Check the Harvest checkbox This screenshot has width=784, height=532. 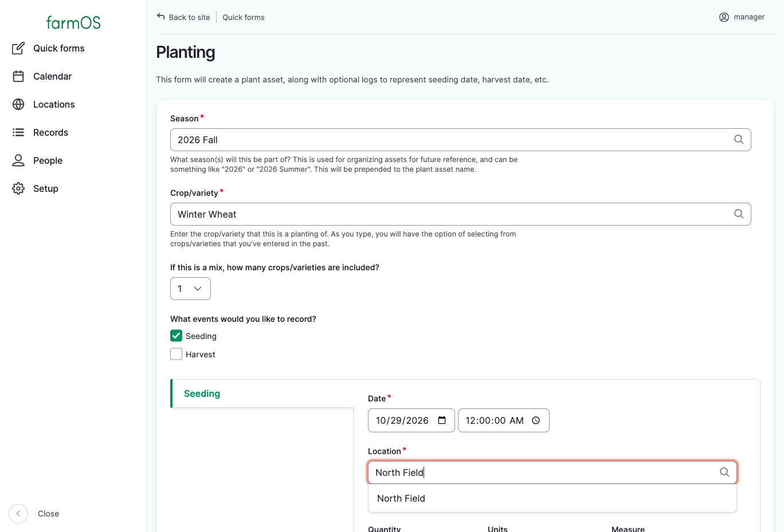click(x=177, y=354)
